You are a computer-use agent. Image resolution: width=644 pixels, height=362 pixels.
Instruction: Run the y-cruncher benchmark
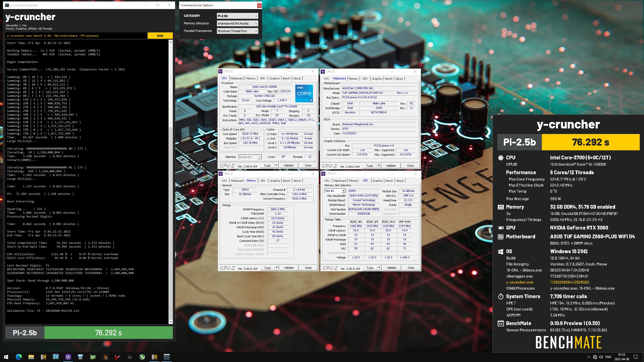click(x=160, y=36)
